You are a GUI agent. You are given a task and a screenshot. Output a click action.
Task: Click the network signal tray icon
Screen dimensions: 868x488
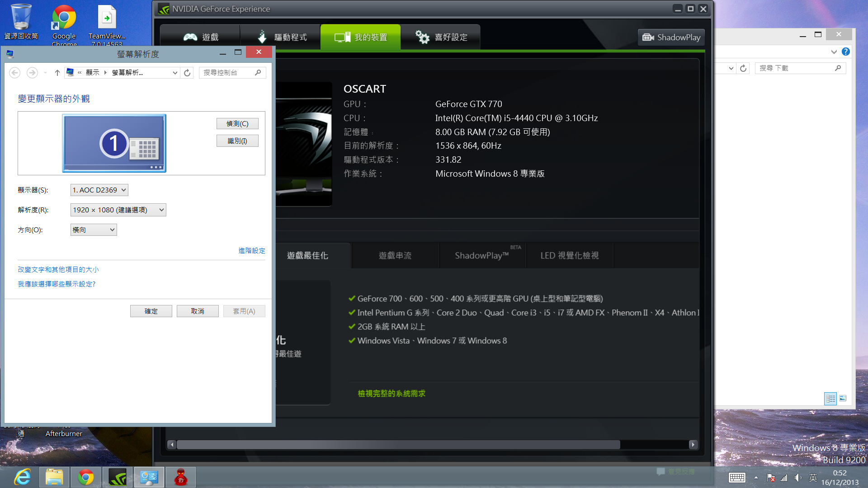pyautogui.click(x=784, y=478)
